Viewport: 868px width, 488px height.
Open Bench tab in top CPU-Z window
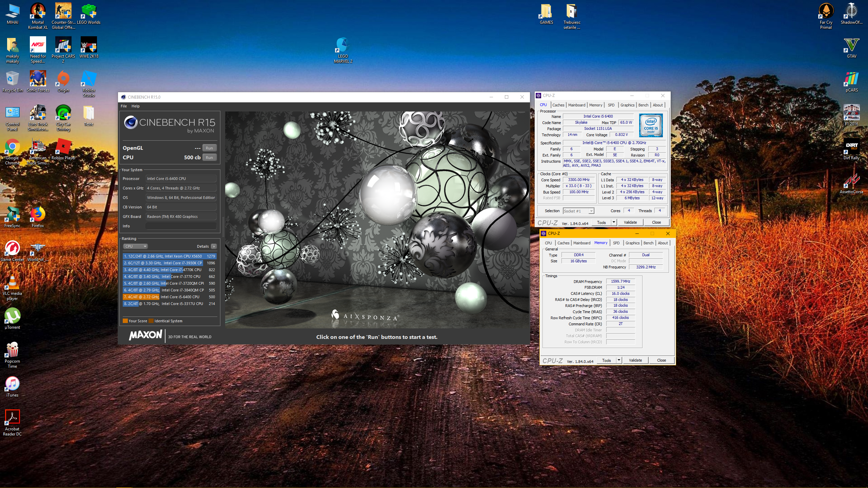(643, 105)
